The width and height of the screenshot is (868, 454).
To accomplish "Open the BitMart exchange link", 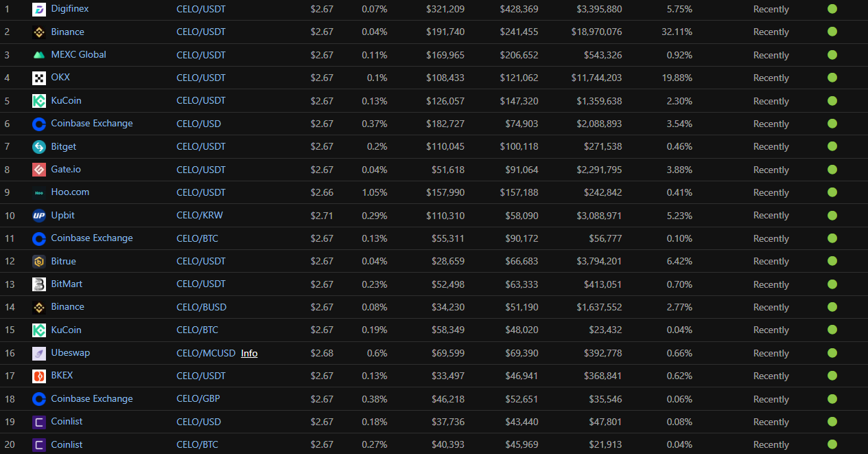I will [x=67, y=284].
